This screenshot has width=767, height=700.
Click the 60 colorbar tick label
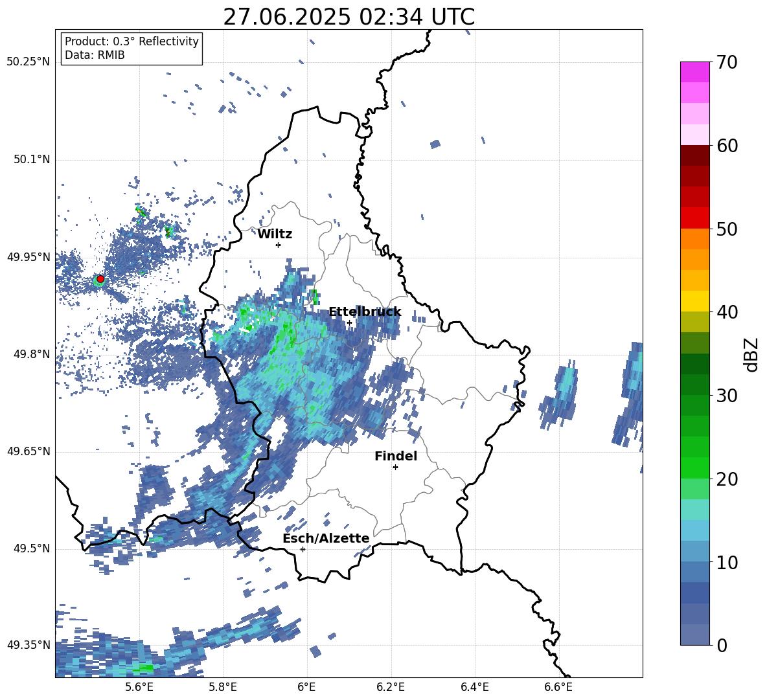coord(727,146)
